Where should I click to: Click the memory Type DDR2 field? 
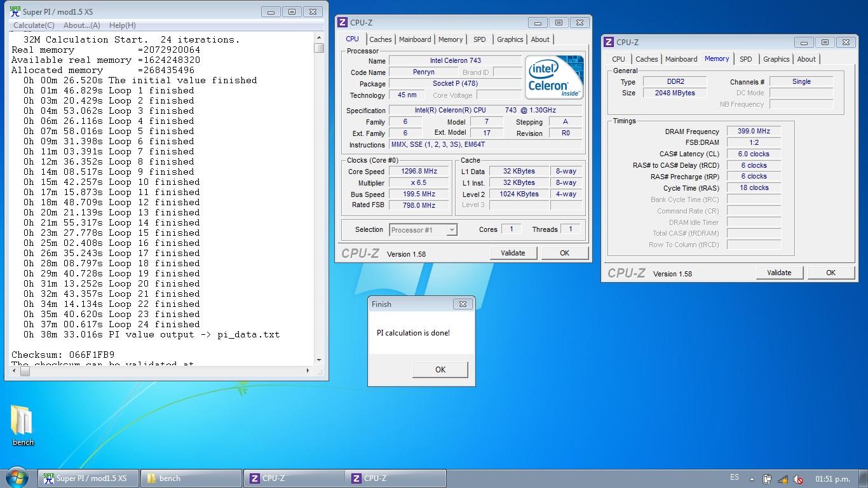click(675, 82)
